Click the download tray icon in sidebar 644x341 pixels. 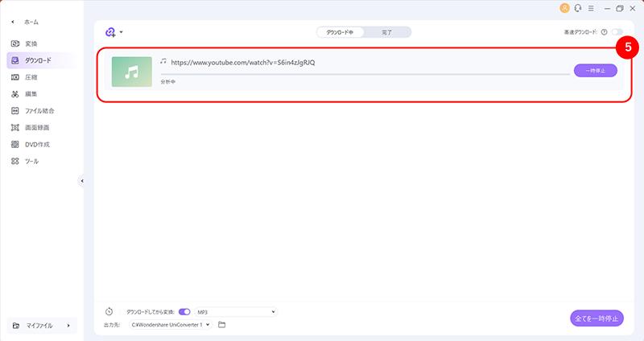point(15,60)
